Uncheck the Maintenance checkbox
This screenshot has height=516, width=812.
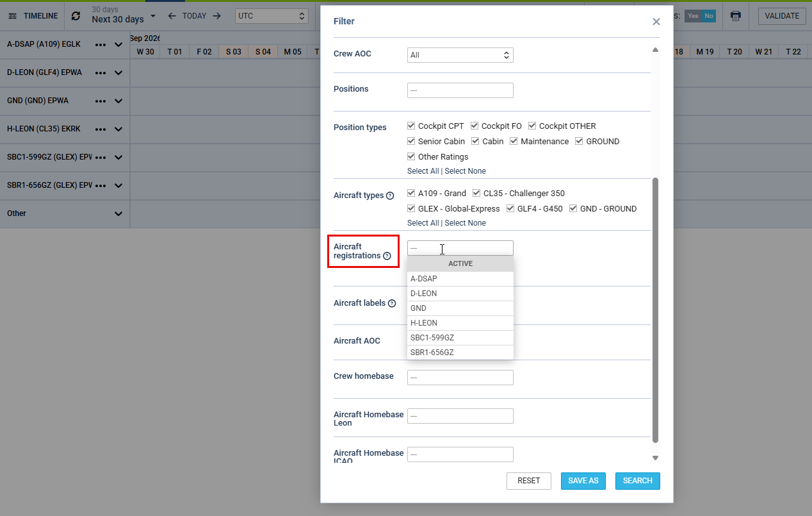point(514,142)
